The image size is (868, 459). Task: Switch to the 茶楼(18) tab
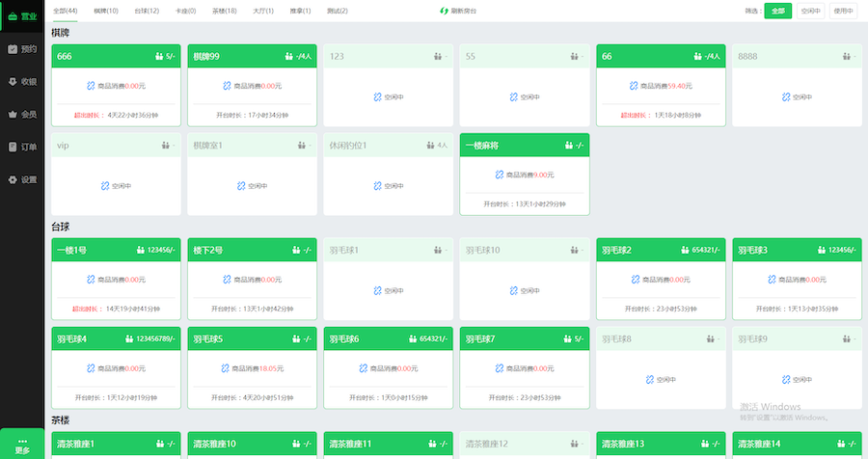click(x=224, y=11)
